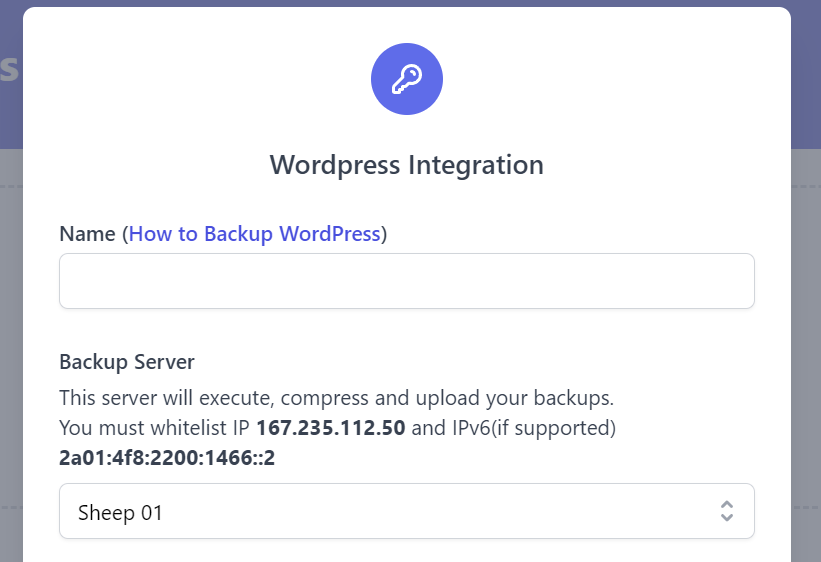Focus the Name input field

click(x=407, y=281)
